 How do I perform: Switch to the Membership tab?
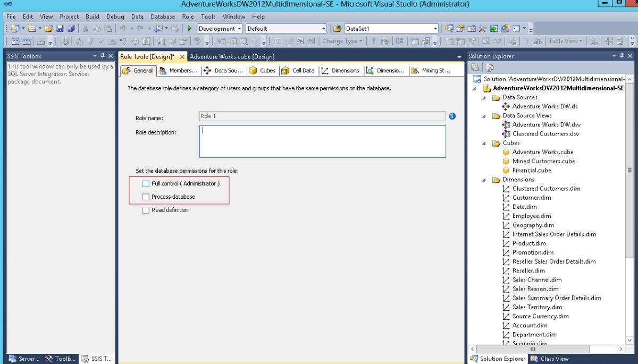tap(179, 71)
